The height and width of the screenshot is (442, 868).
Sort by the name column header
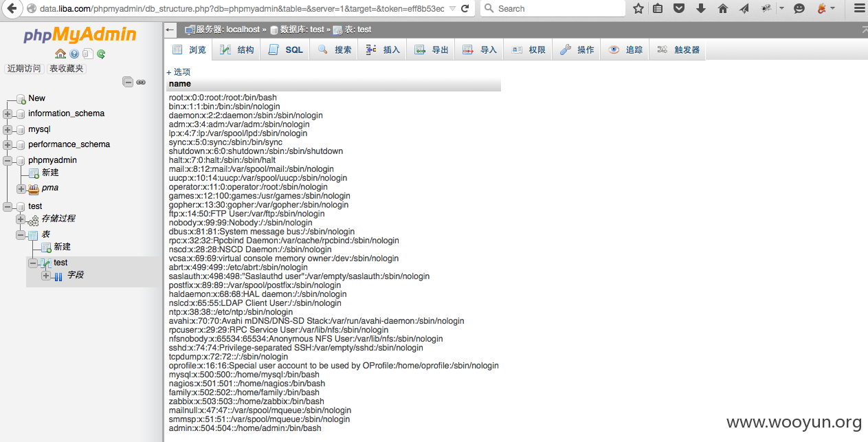click(180, 84)
